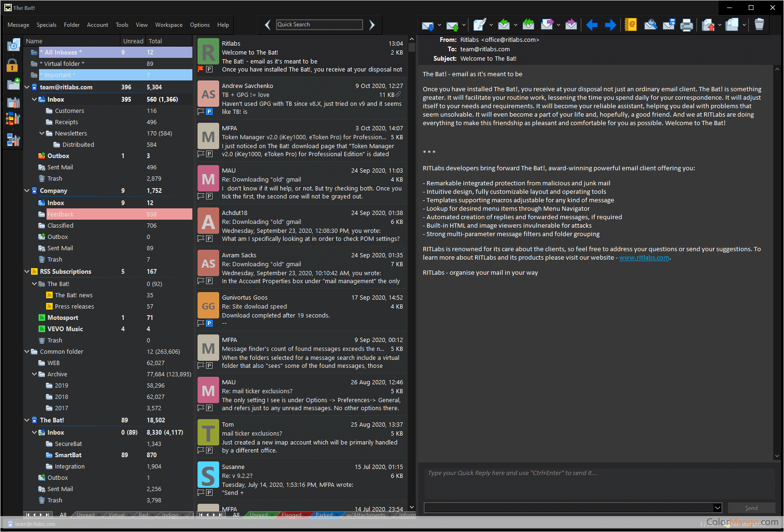Toggle the parked marker on Andrew Savchenko message
This screenshot has height=532, width=784.
[209, 111]
